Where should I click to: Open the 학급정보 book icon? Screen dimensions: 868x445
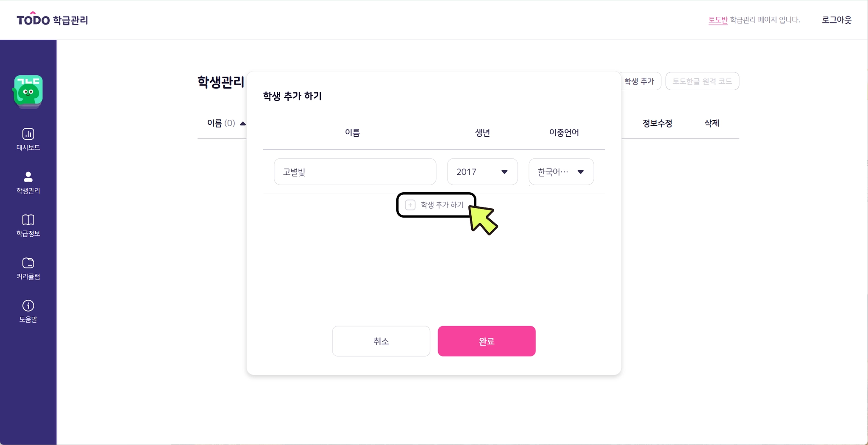28,220
